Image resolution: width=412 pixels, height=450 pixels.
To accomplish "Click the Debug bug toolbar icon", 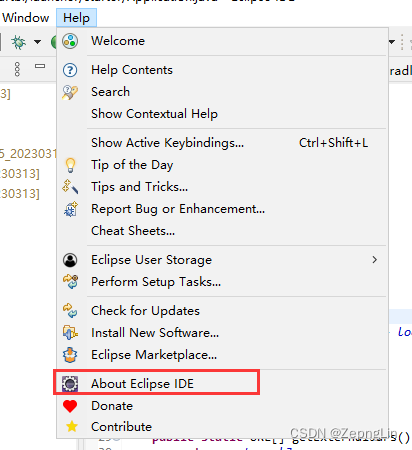I will [18, 42].
